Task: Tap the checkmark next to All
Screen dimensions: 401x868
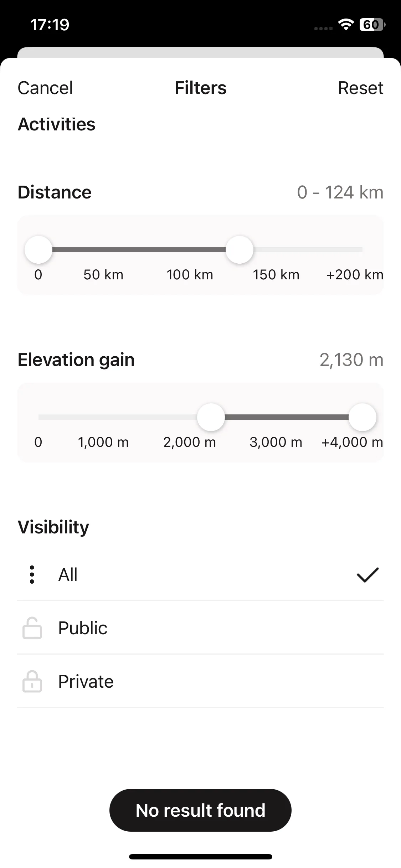Action: [x=367, y=575]
